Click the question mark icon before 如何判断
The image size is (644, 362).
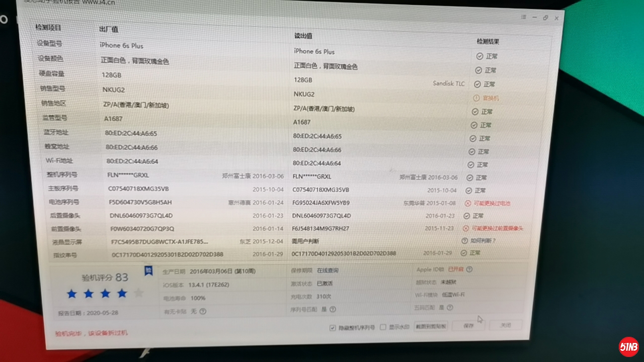464,241
